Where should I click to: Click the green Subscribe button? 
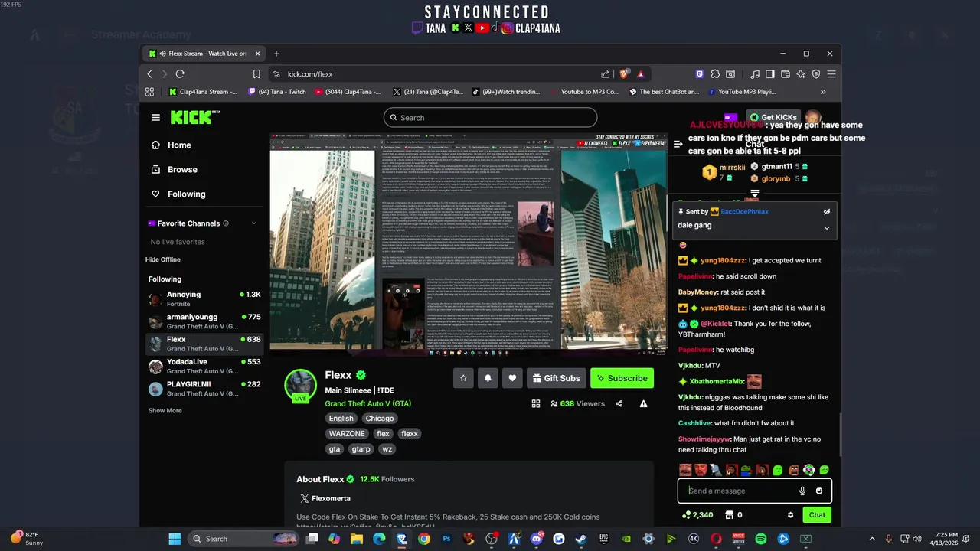[622, 378]
